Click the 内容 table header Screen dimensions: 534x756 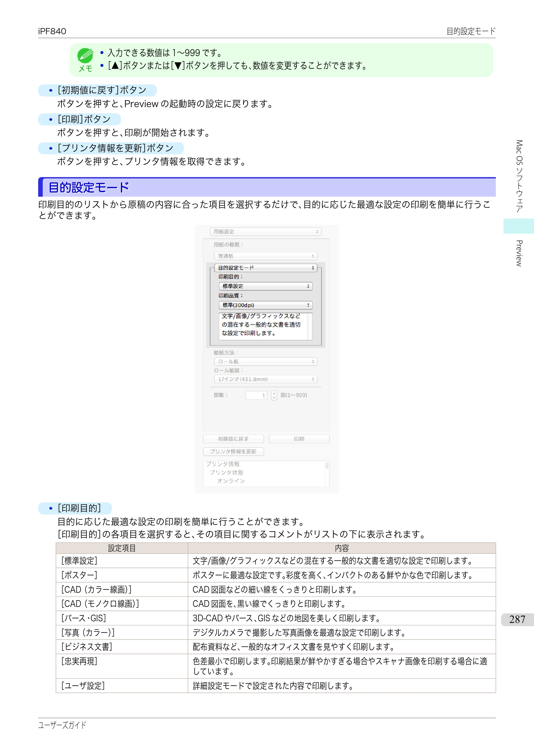tap(342, 548)
